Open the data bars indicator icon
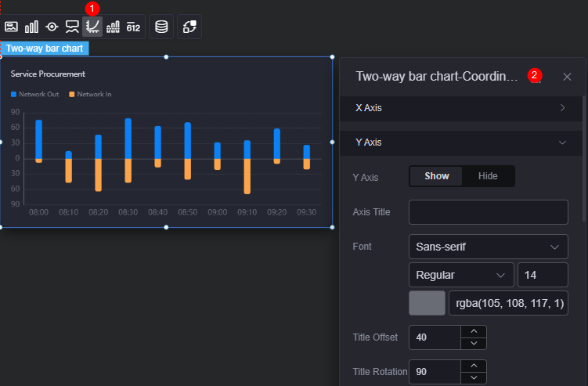 click(x=113, y=27)
